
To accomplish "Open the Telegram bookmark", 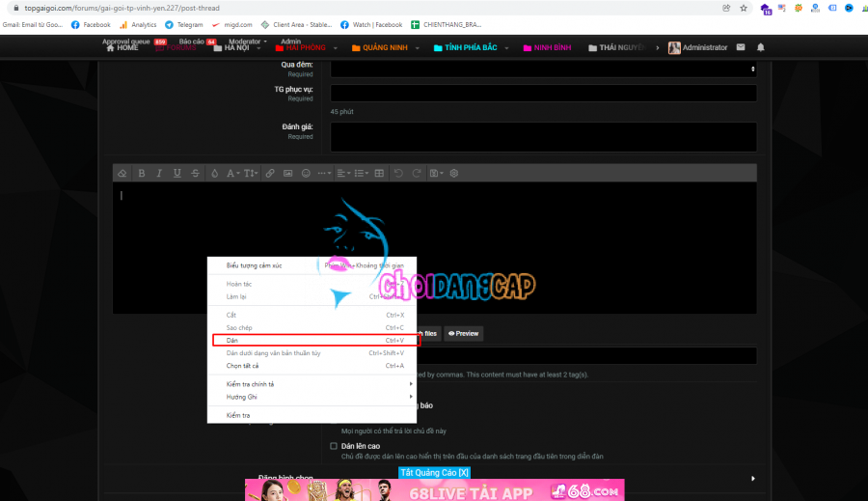I will pos(184,24).
